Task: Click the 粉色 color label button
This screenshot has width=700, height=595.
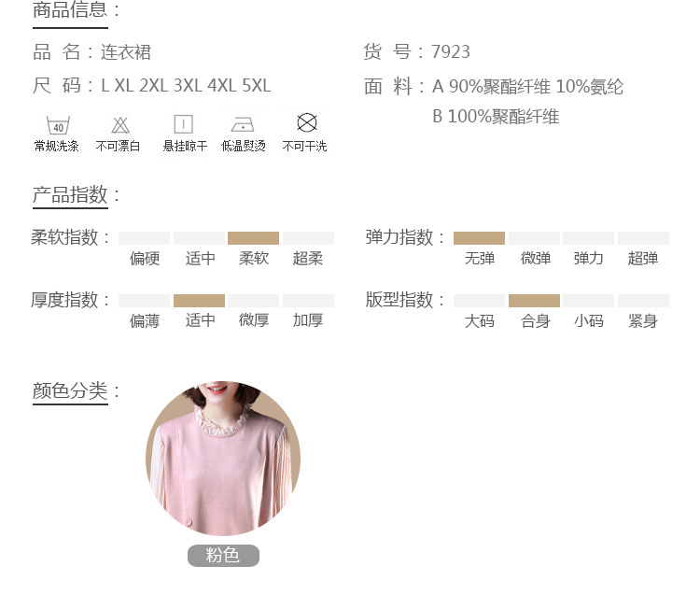Action: click(223, 556)
